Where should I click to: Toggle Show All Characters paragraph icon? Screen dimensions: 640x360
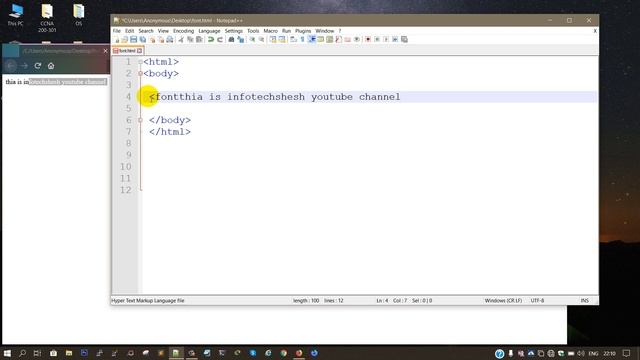click(302, 40)
